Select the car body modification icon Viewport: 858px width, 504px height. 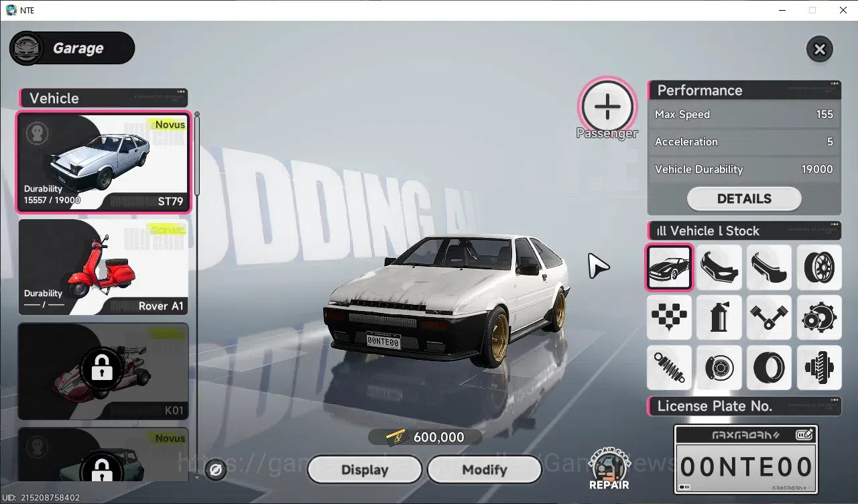[x=669, y=267]
